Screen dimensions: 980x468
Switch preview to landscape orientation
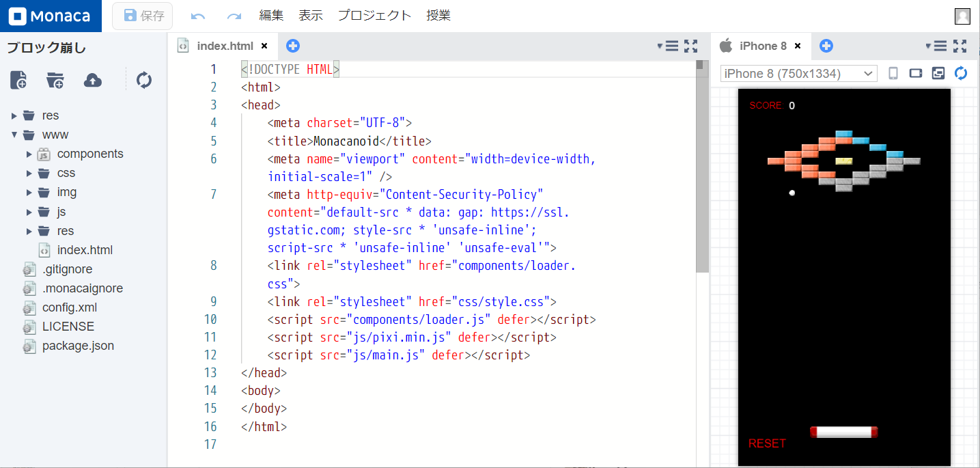coord(915,73)
